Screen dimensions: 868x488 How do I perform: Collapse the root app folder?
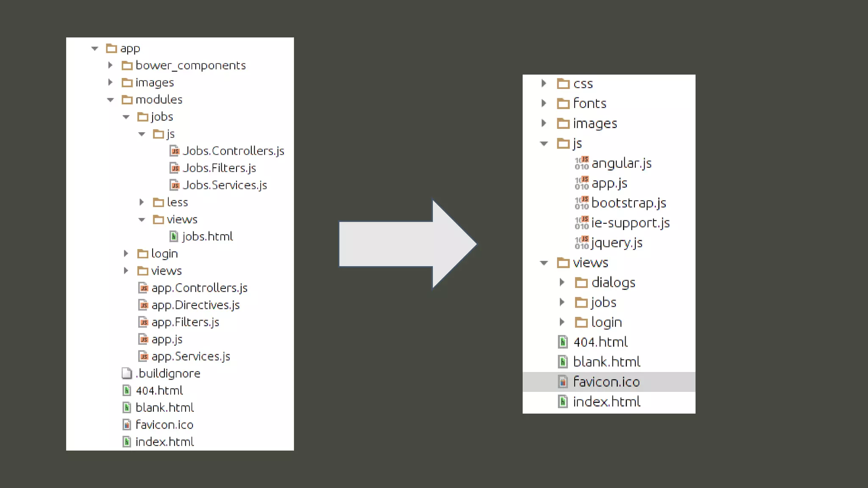[x=95, y=49]
